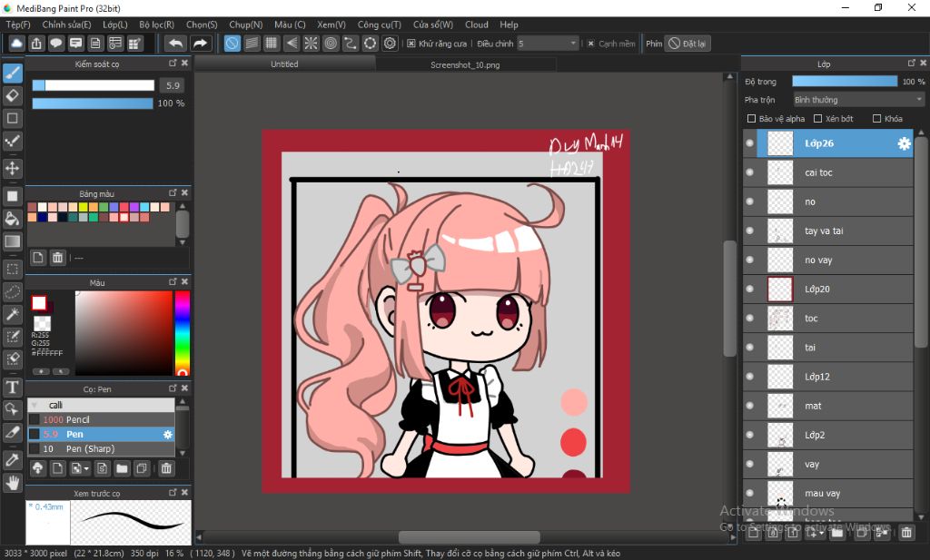Detach the Màu color panel
Viewport: 930px width, 560px height.
tap(173, 281)
